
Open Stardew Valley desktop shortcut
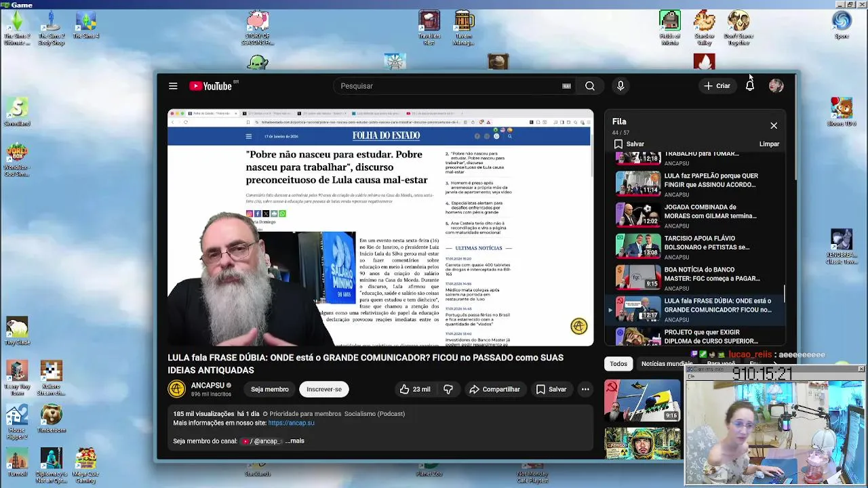704,28
